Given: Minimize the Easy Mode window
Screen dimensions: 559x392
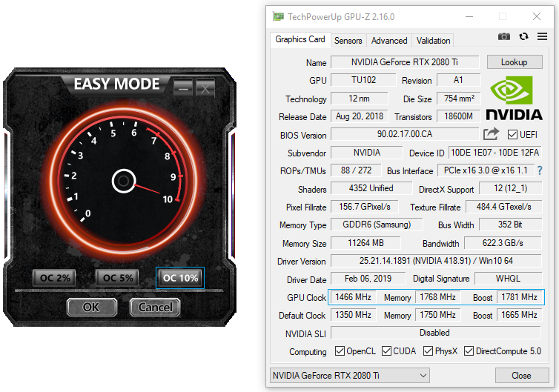Looking at the screenshot, I should coord(183,88).
